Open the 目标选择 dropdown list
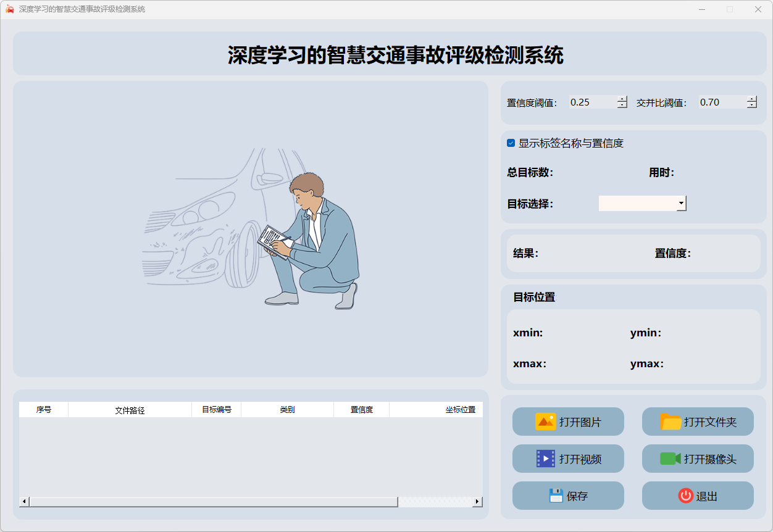773x532 pixels. coord(681,203)
